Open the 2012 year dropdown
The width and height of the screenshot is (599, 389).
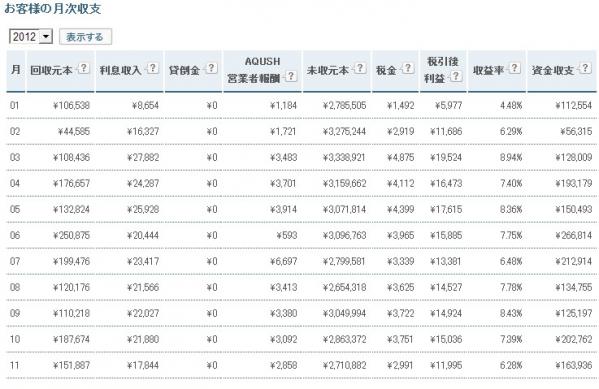[31, 37]
